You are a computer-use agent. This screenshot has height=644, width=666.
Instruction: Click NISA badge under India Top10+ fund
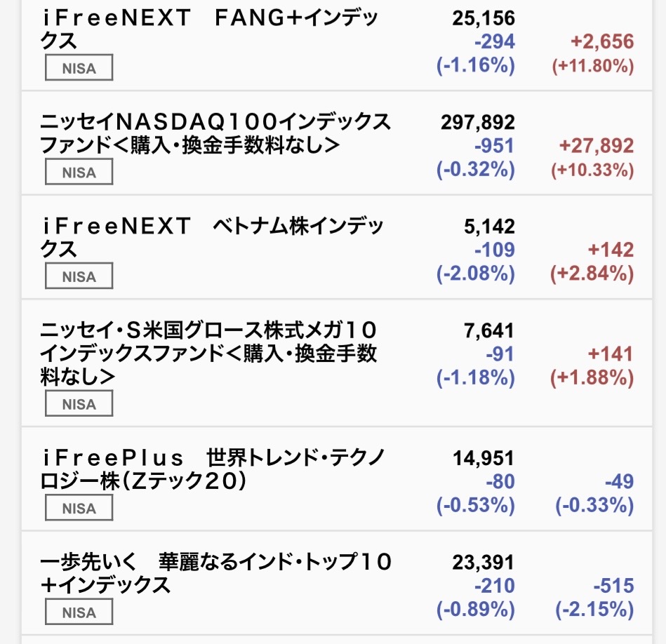[79, 612]
